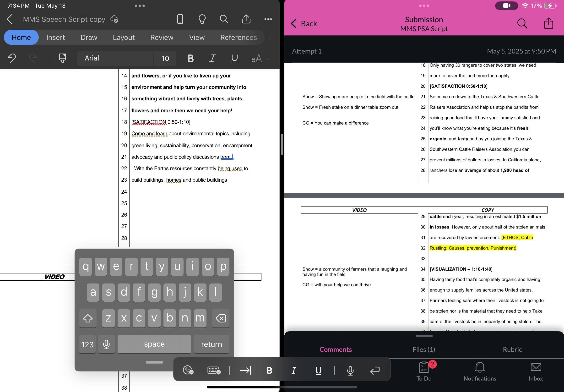Toggle Bold in the ribbon

coord(190,59)
